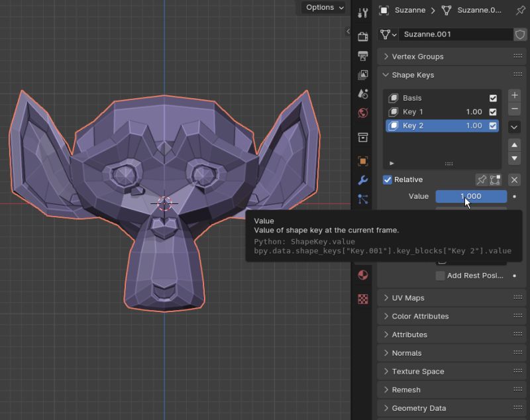Open the World properties globe icon
This screenshot has height=420, width=530.
pyautogui.click(x=362, y=113)
